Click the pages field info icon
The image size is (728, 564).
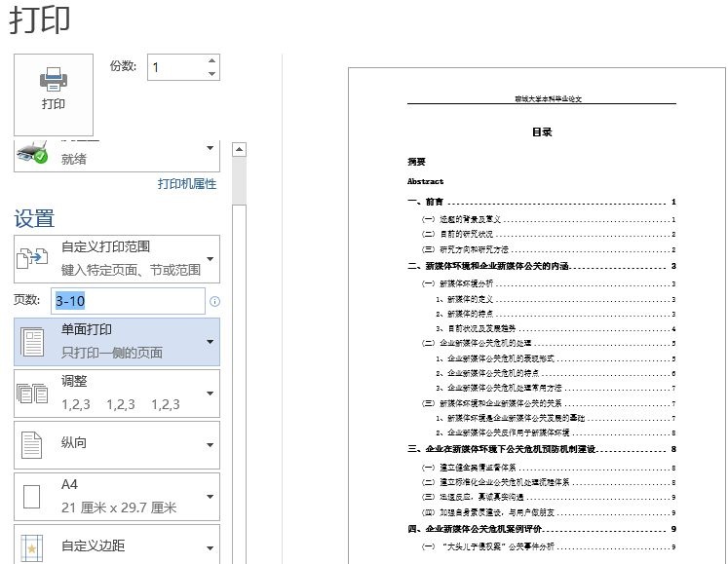coord(214,301)
